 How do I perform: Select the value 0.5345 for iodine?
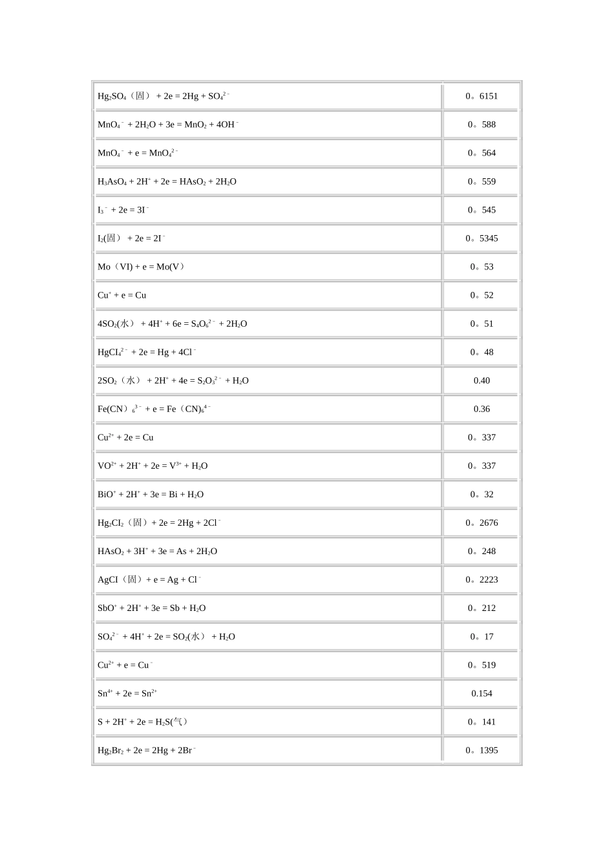(x=482, y=238)
